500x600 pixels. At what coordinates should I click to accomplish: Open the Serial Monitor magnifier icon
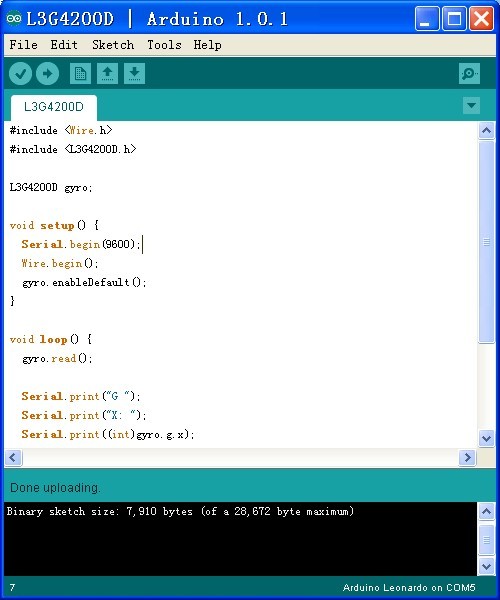point(469,73)
